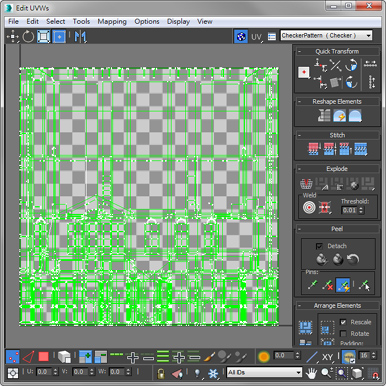
Task: Click the Paint Select brush icon
Action: coord(210,357)
